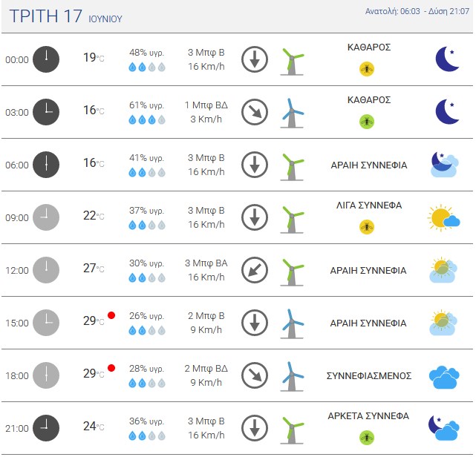Click the ΛΙΓΑ ΣΥΝΝΕΦΑ label at 09:00

pos(369,206)
